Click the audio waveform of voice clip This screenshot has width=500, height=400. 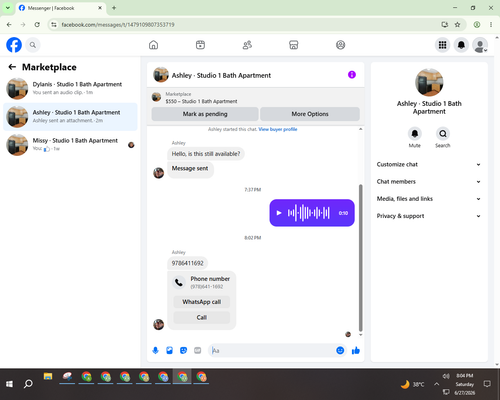[309, 213]
